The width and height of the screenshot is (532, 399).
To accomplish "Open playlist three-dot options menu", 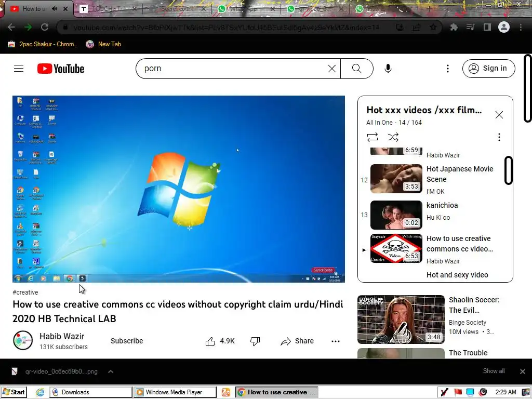I will 499,137.
